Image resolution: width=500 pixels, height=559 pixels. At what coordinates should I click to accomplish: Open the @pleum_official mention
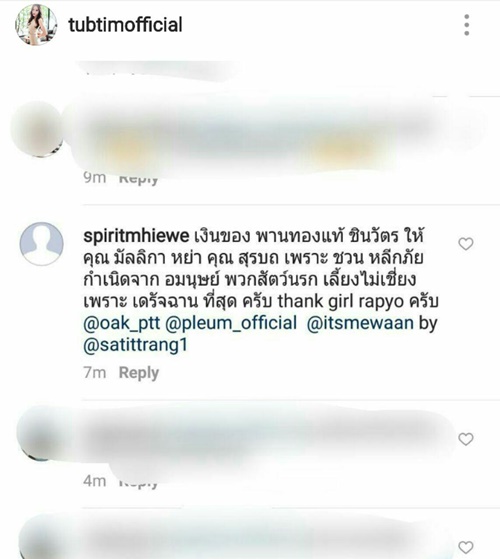[231, 323]
